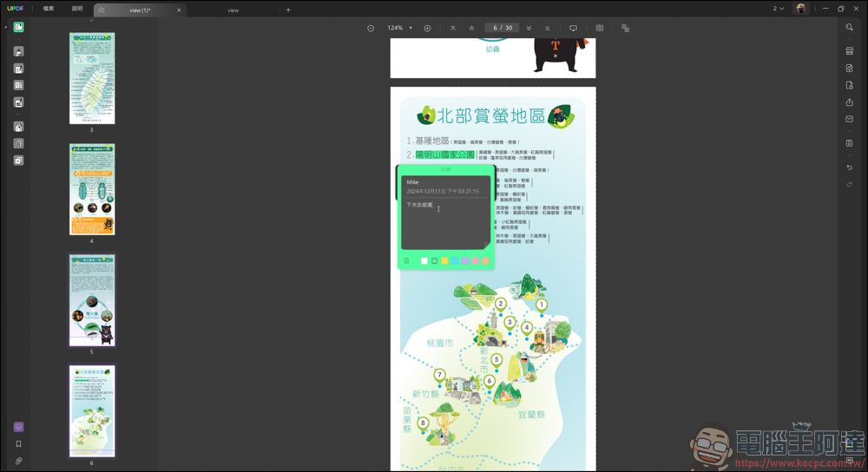Close the view (1)* tab
The image size is (868, 472).
[179, 10]
